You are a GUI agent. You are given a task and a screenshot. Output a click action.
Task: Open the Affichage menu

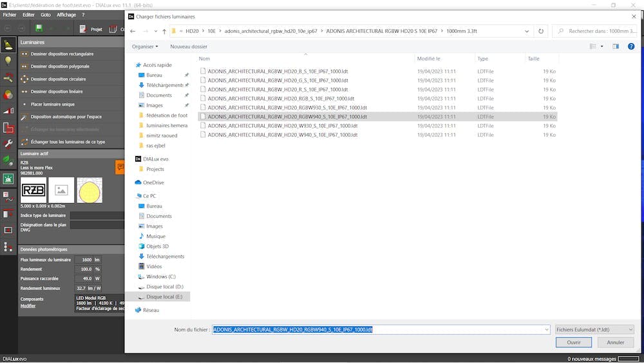[x=66, y=15]
